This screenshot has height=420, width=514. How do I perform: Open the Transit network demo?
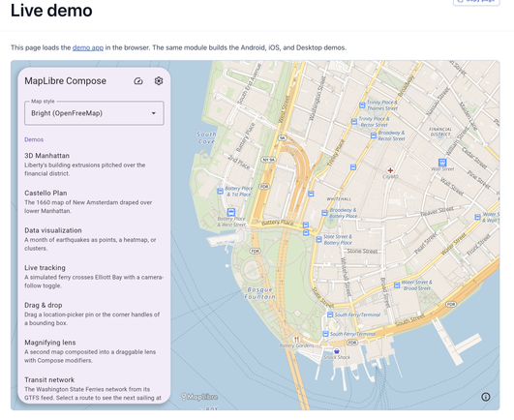(x=94, y=389)
